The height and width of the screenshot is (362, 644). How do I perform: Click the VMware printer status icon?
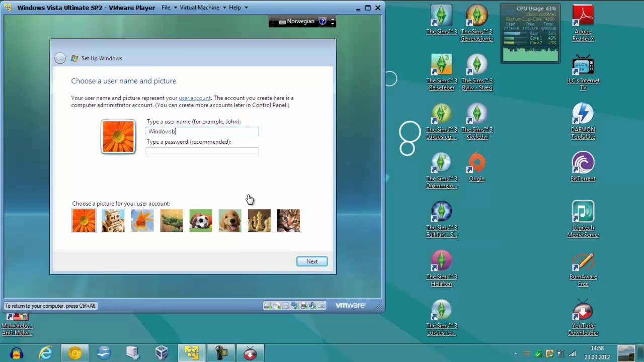(x=303, y=306)
